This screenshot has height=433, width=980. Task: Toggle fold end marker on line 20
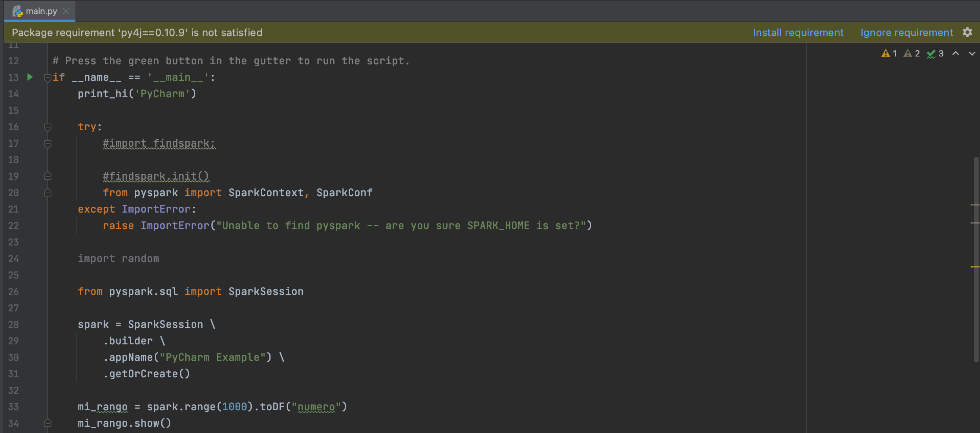[x=48, y=193]
